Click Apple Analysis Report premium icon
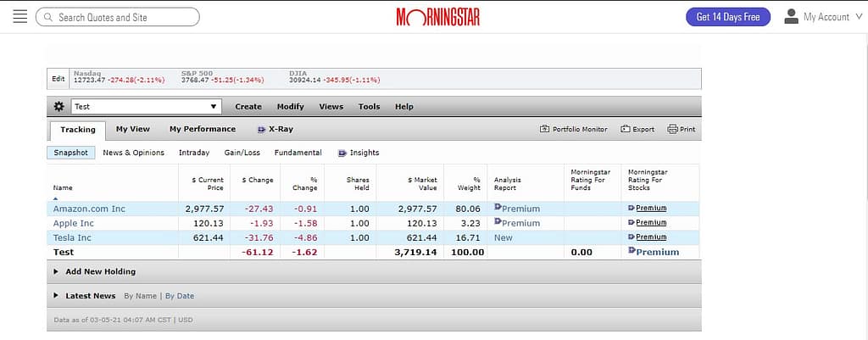Viewport: 868px width, 340px height. coord(498,221)
